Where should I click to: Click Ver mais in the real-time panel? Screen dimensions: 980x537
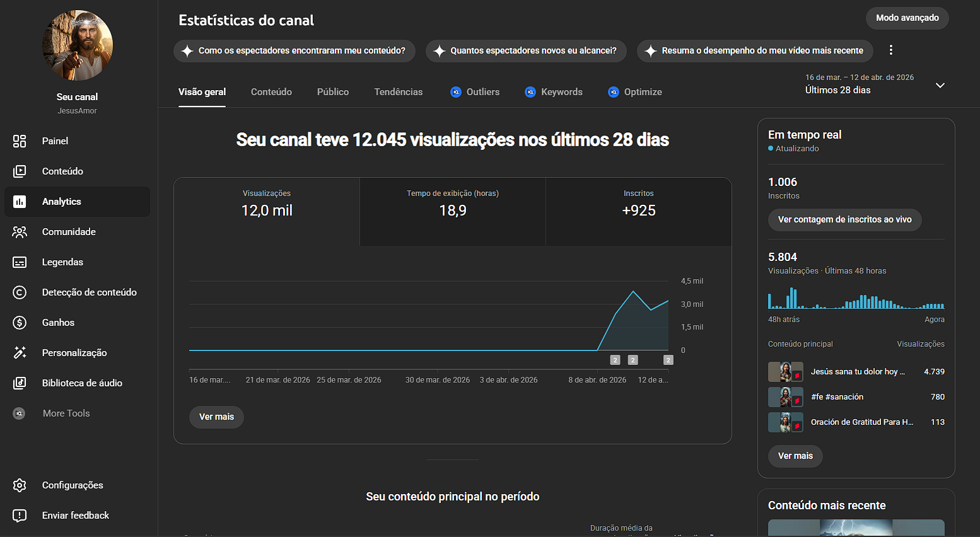(x=795, y=456)
